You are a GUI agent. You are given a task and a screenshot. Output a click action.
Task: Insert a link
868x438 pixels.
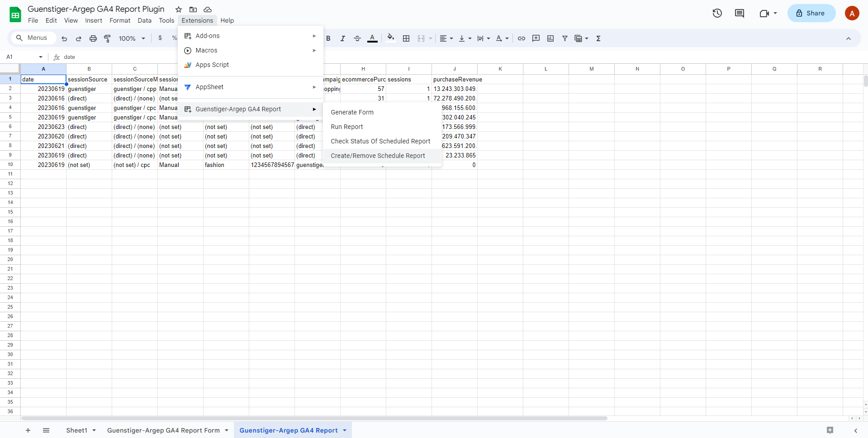[522, 38]
